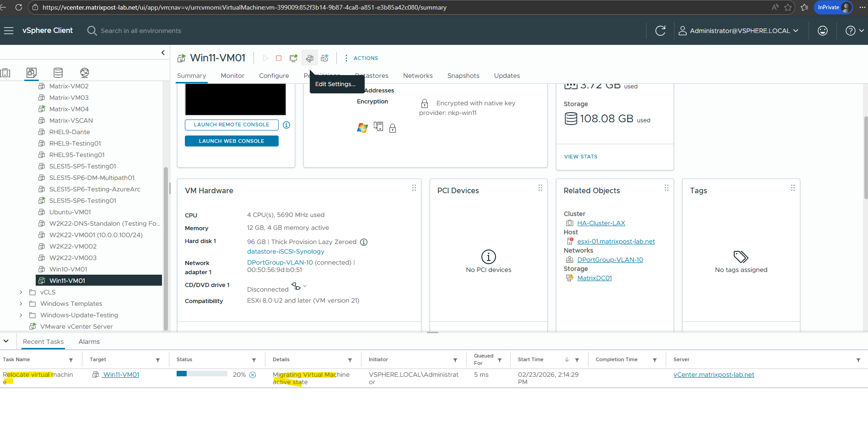Click the relocate task progress bar
Viewport: 868px width, 423px height.
pyautogui.click(x=202, y=374)
